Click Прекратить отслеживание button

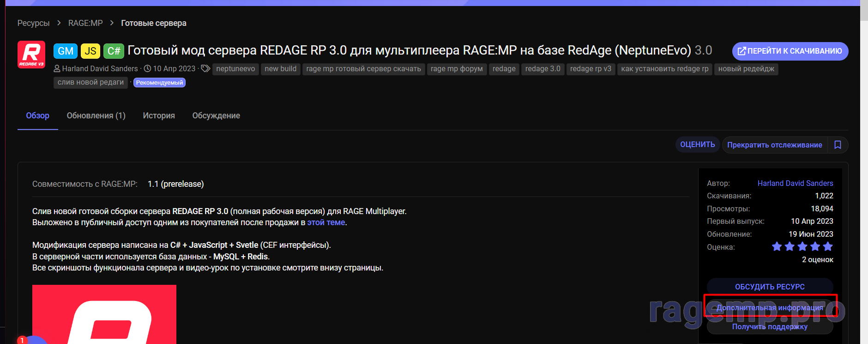click(x=775, y=145)
